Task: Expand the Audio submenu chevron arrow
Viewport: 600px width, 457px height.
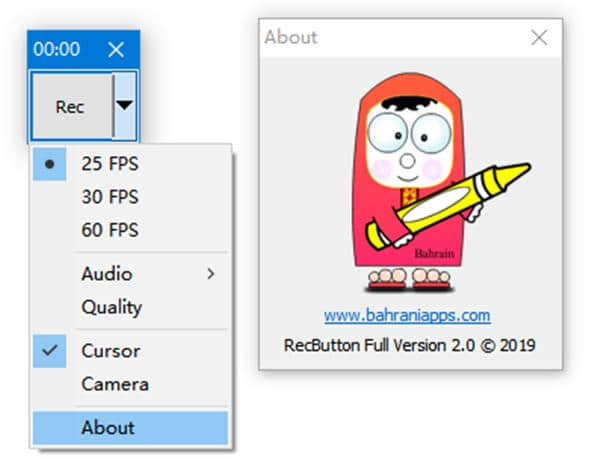Action: [211, 273]
